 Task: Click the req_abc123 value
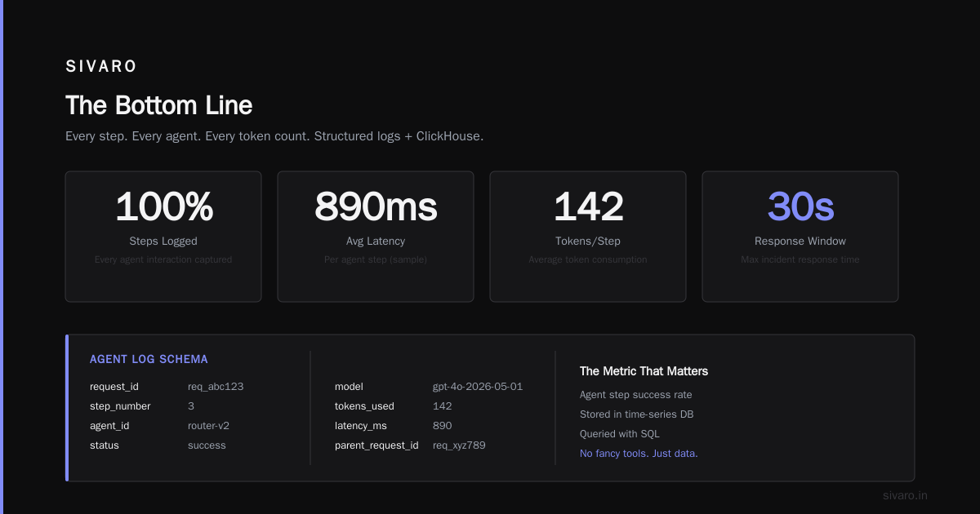click(216, 387)
